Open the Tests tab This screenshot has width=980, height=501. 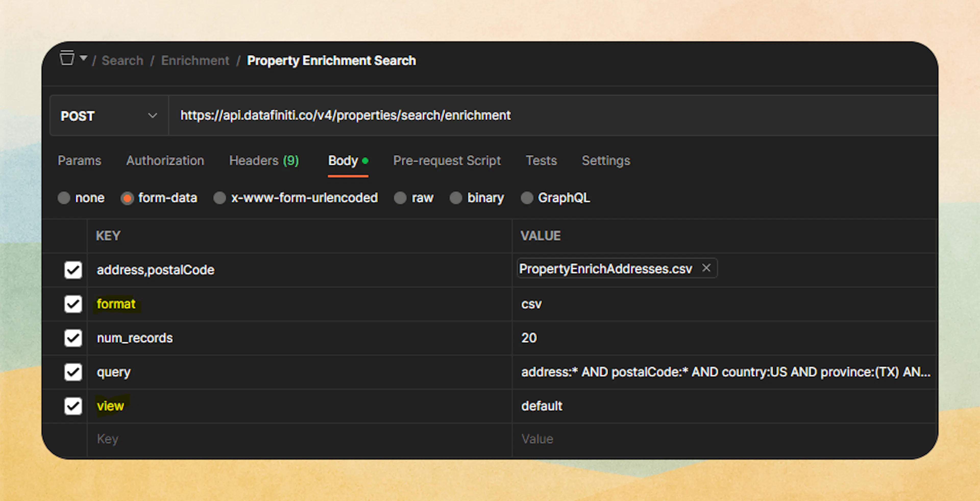click(x=541, y=160)
